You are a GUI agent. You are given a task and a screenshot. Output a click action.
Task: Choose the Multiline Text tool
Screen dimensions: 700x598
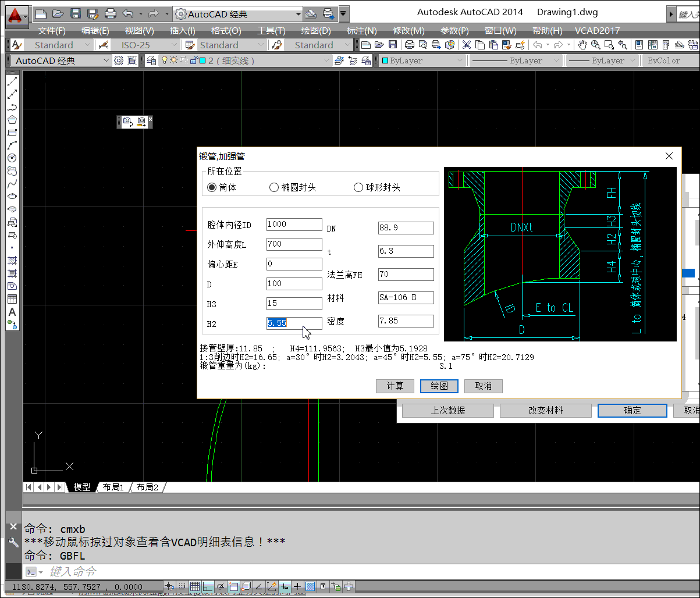tap(12, 312)
